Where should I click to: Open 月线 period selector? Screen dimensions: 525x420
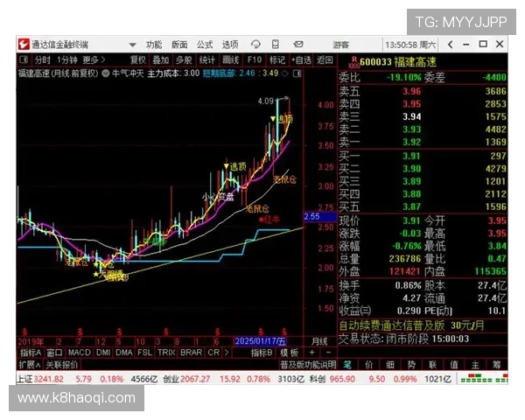point(319,341)
